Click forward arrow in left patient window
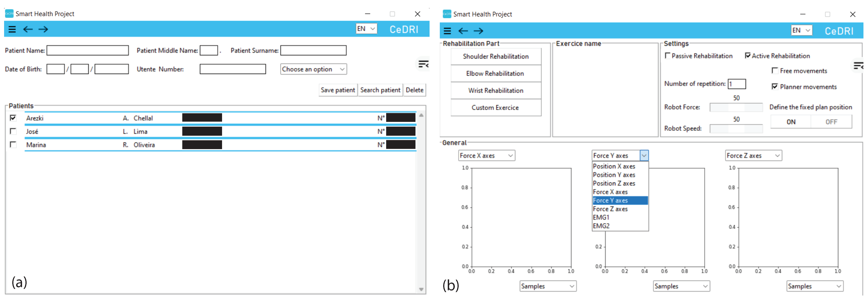The width and height of the screenshot is (868, 303). tap(43, 29)
